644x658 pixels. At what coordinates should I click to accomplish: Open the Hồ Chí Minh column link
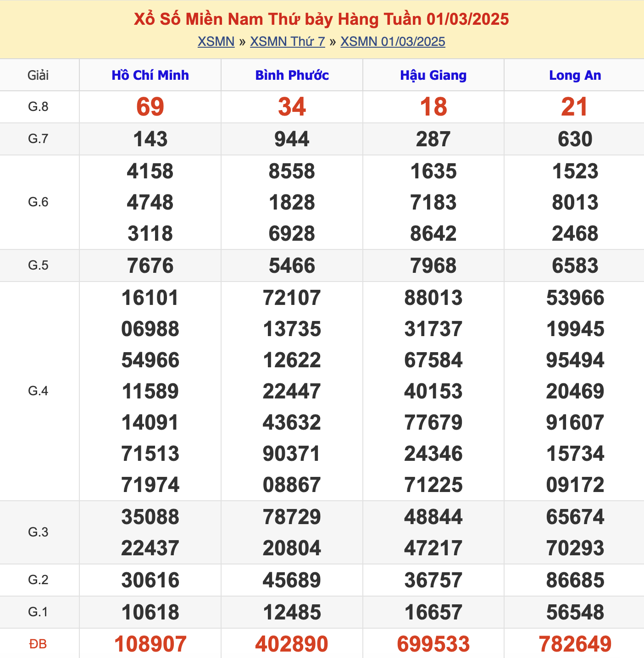(150, 75)
